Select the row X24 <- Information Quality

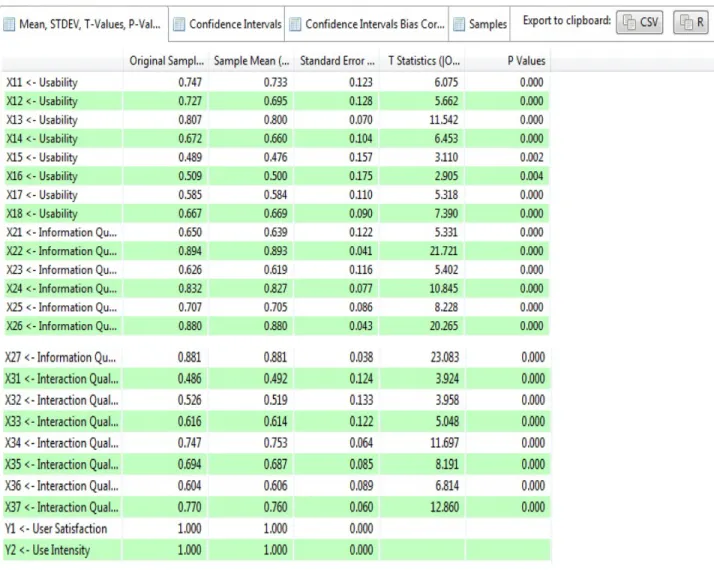point(276,289)
